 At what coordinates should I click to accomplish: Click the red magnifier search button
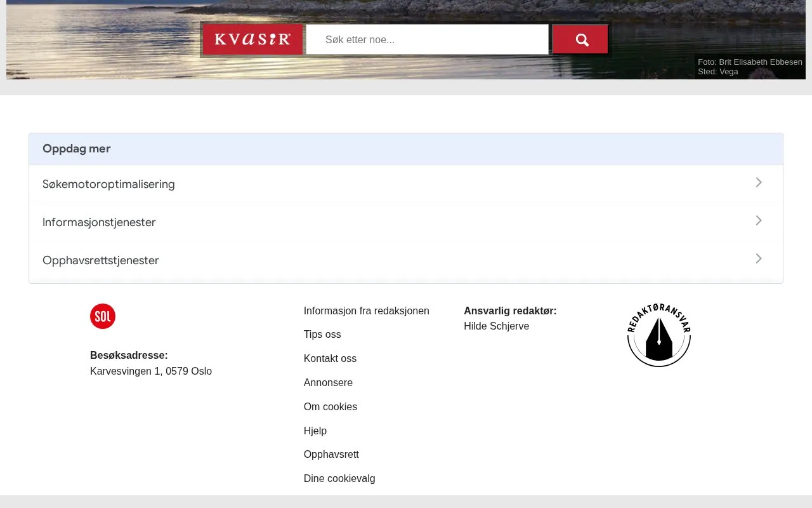click(x=580, y=39)
